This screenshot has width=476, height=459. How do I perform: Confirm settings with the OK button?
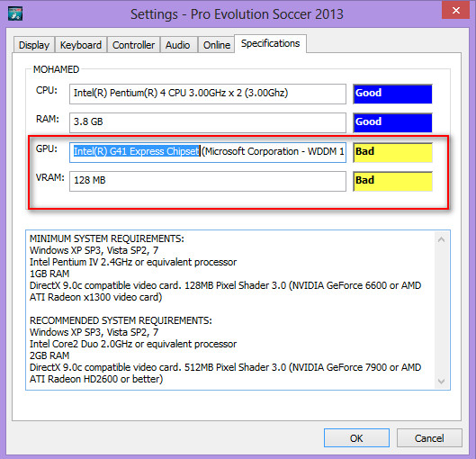pyautogui.click(x=356, y=438)
